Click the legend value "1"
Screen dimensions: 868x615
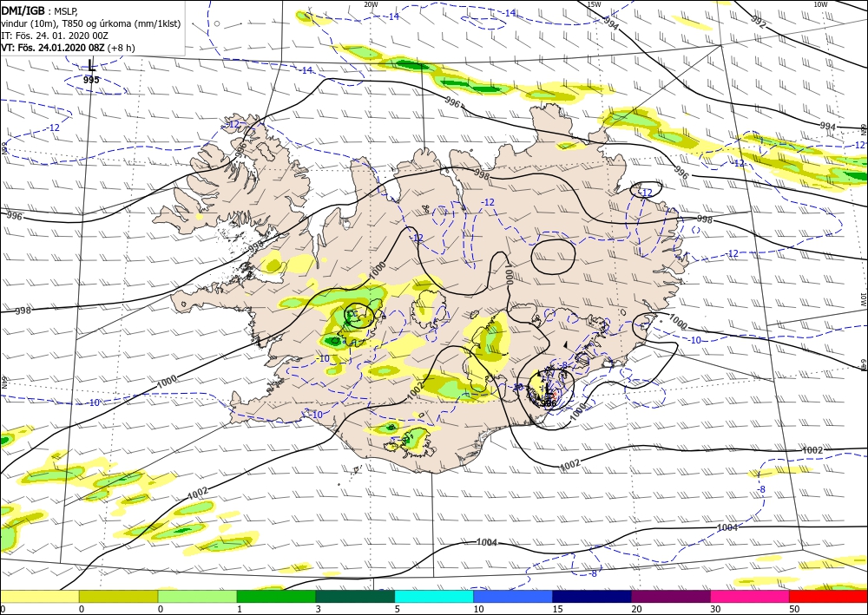pyautogui.click(x=240, y=610)
